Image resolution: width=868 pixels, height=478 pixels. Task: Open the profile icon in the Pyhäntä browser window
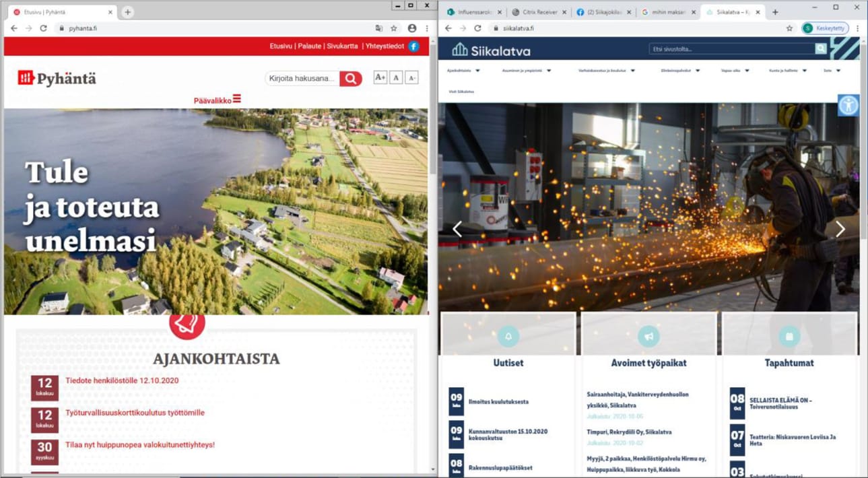pyautogui.click(x=411, y=28)
